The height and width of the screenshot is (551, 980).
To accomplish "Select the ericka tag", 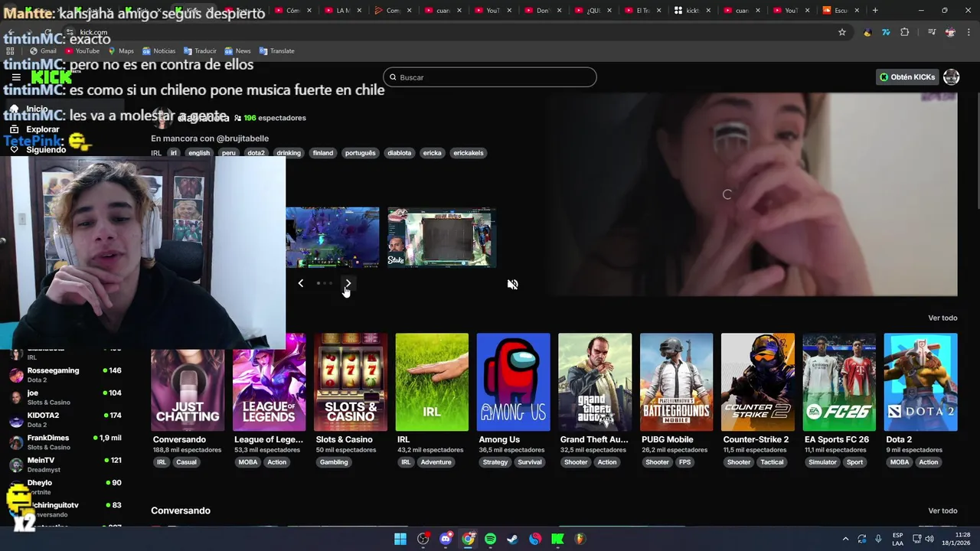I will 432,153.
